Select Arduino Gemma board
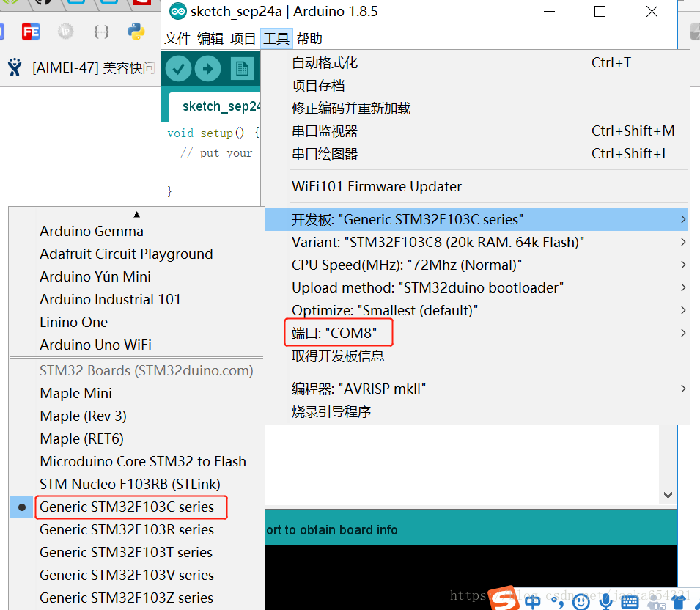The image size is (700, 610). 136,232
